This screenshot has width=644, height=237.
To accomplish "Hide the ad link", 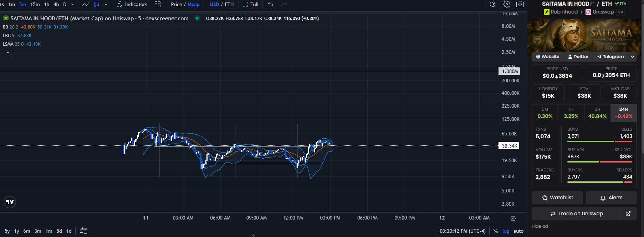I will pyautogui.click(x=540, y=226).
